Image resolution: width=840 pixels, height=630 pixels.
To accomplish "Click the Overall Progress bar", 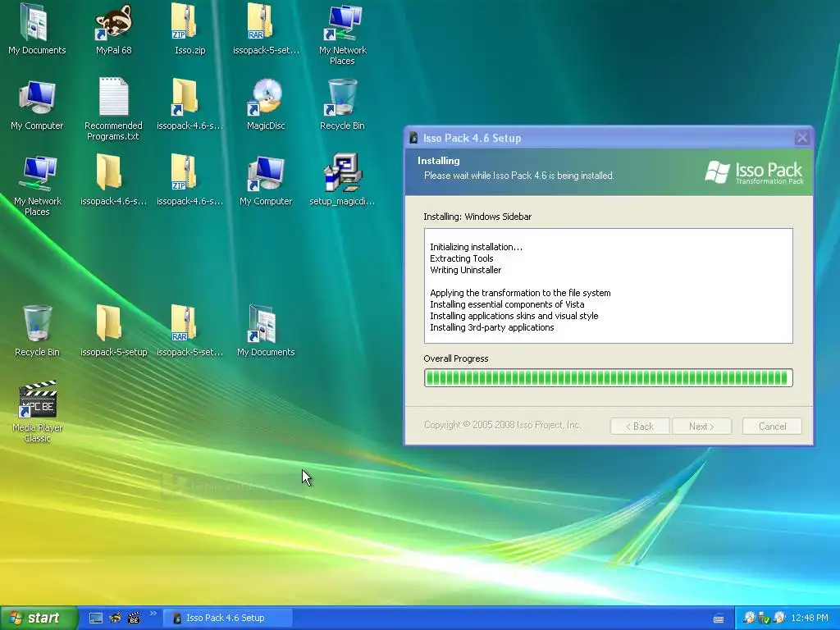I will pos(608,377).
